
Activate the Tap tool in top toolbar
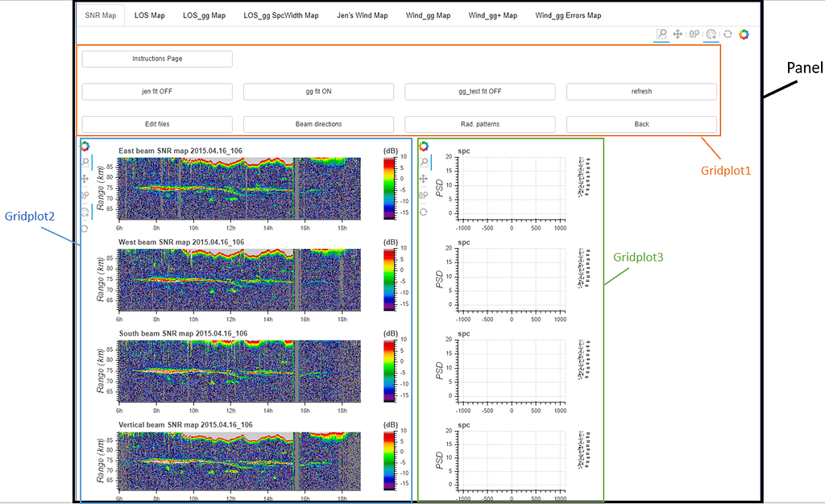[711, 34]
